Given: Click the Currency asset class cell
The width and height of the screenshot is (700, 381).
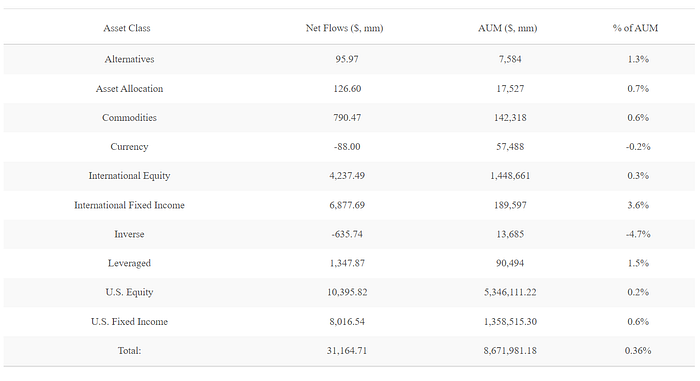Looking at the screenshot, I should [129, 147].
